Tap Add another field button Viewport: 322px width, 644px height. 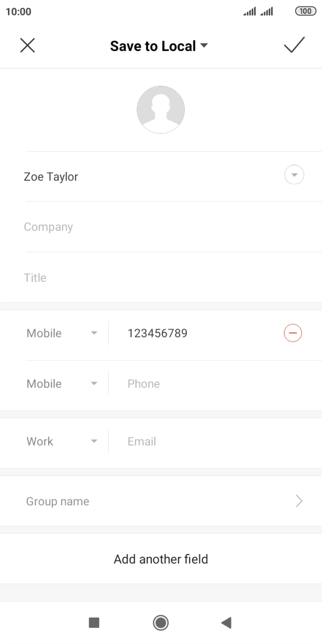[161, 559]
